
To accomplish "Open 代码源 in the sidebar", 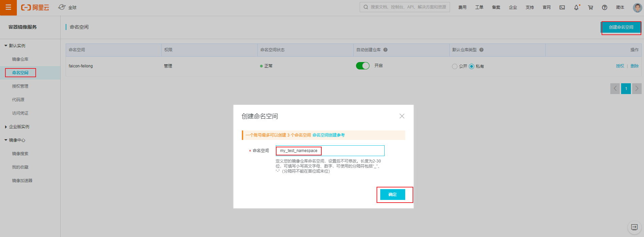I will [x=18, y=99].
